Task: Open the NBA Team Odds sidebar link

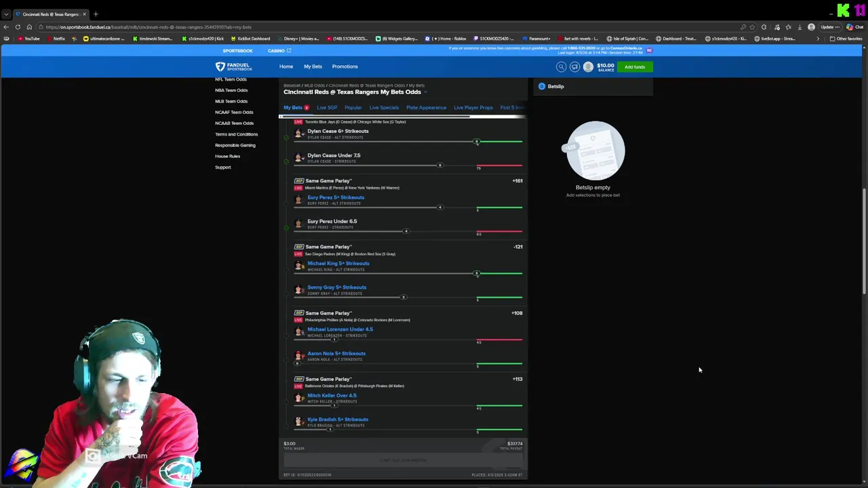Action: click(x=231, y=90)
